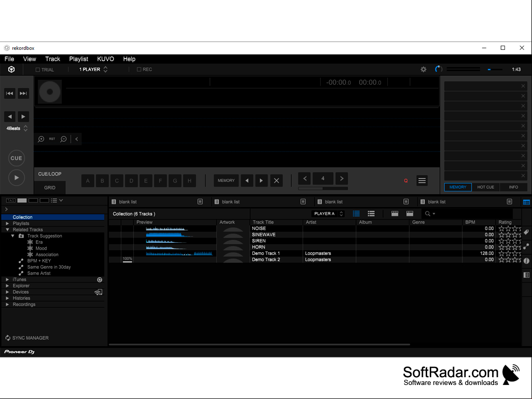Screen dimensions: 532x399
Task: Open the Playlist menu
Action: pos(78,59)
